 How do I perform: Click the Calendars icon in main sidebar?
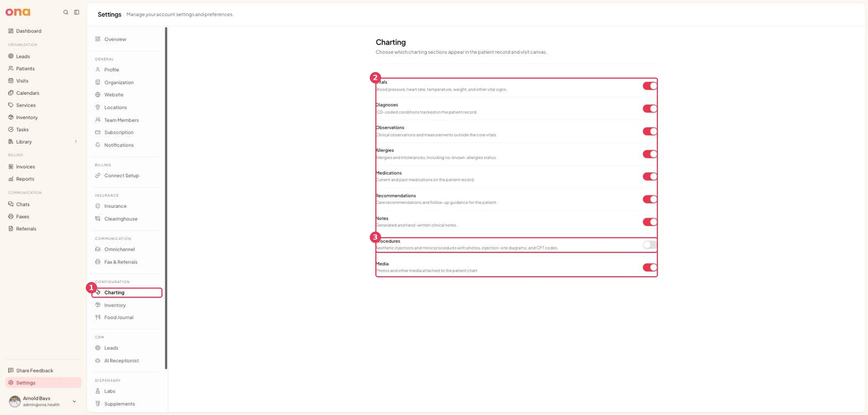11,93
